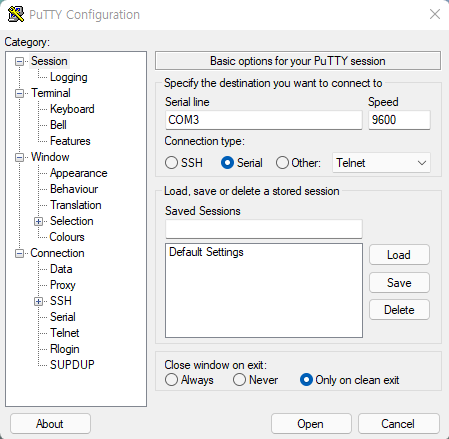The width and height of the screenshot is (449, 439).
Task: Collapse the Terminal tree node
Action: click(x=20, y=93)
